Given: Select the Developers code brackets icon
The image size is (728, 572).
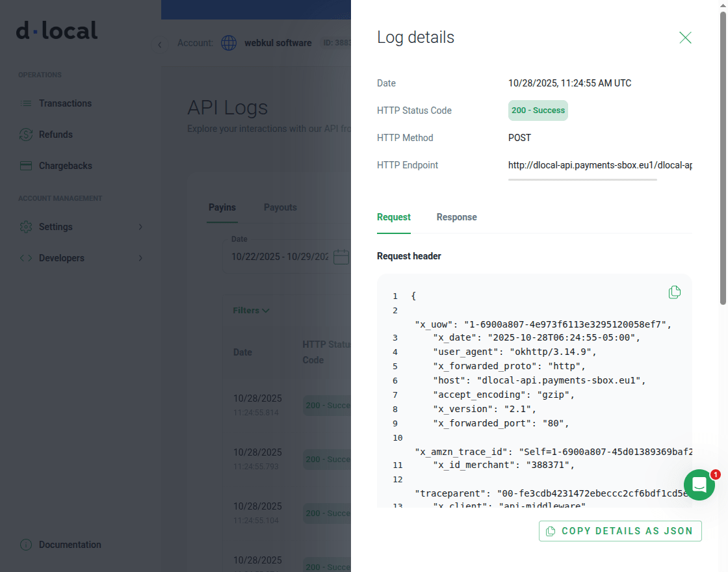Looking at the screenshot, I should coord(26,258).
